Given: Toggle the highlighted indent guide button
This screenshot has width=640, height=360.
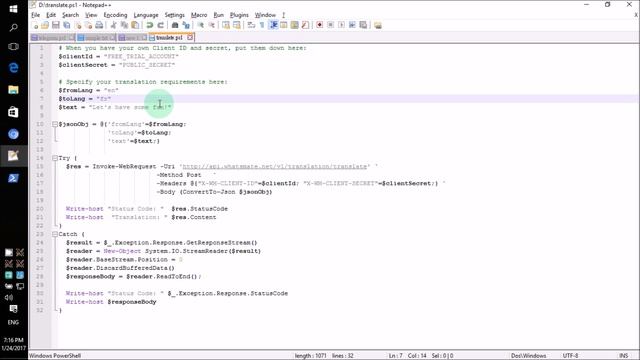Looking at the screenshot, I should tap(273, 25).
